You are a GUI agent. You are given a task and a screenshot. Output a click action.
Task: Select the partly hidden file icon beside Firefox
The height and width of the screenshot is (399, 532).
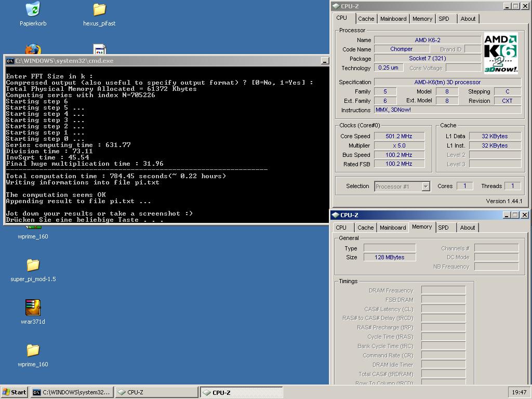[99, 49]
